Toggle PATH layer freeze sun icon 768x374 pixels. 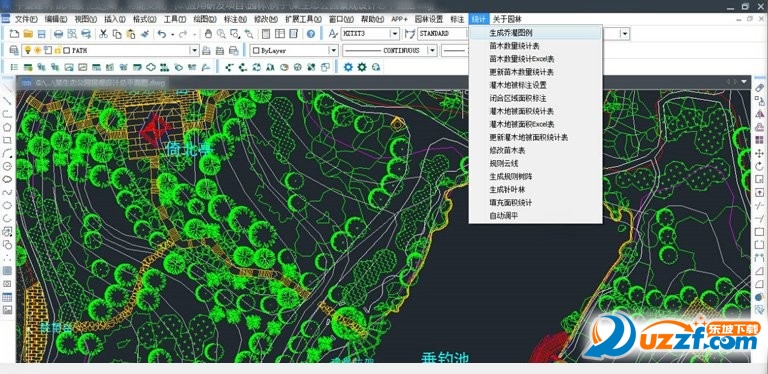pos(37,50)
